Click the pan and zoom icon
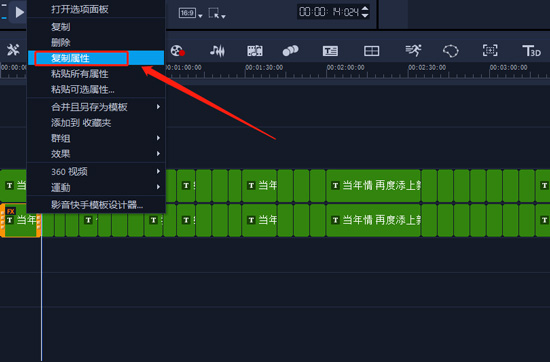Viewport: 550px width, 362px height. (x=490, y=51)
